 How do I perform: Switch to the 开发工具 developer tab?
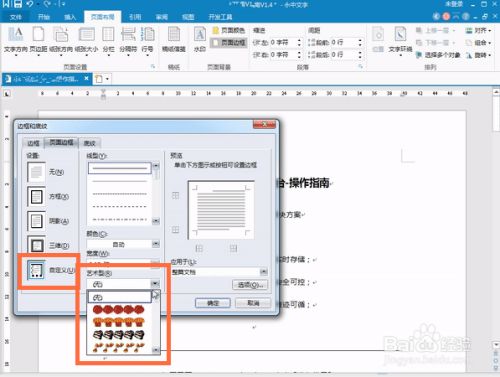220,17
